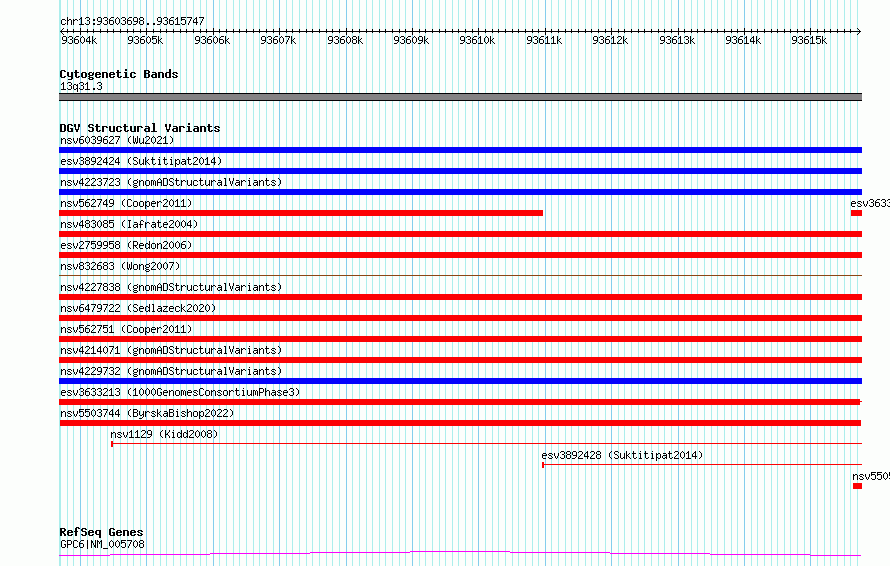Click the blue bar for nsv4229732
This screenshot has width=890, height=566.
460,381
